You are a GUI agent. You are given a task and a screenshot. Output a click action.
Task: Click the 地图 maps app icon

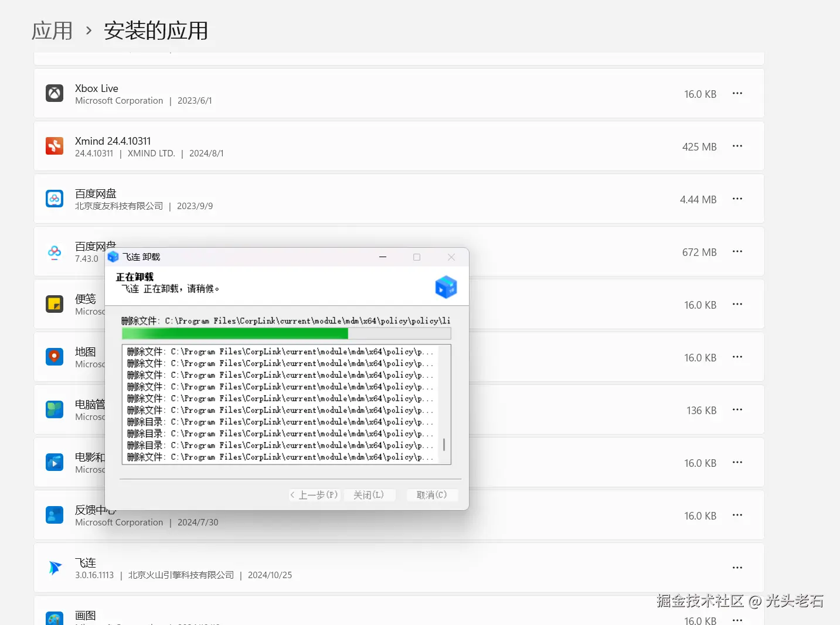coord(55,357)
